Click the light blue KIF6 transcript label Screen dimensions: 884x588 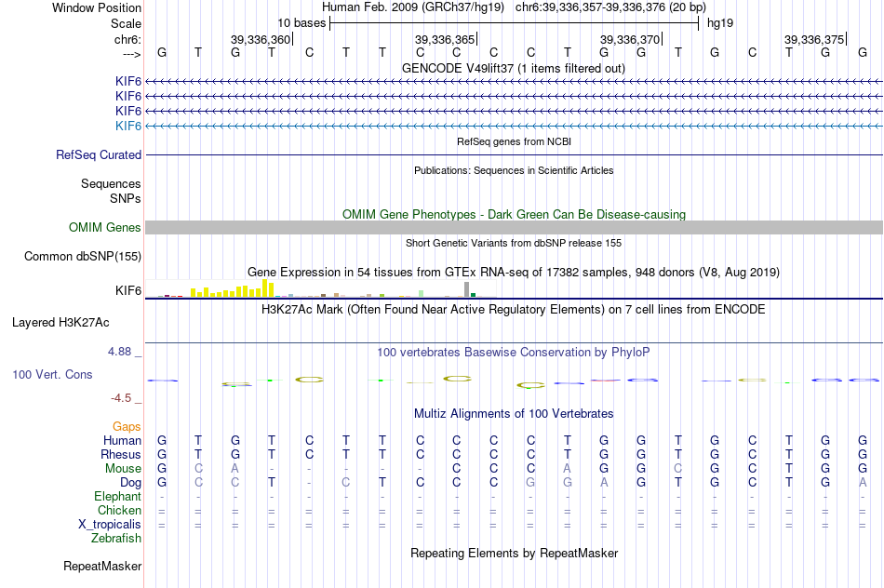click(x=128, y=126)
